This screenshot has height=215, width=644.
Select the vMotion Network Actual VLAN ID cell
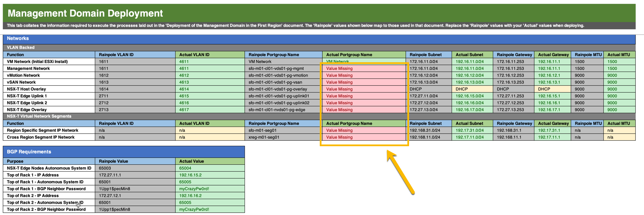tap(210, 75)
